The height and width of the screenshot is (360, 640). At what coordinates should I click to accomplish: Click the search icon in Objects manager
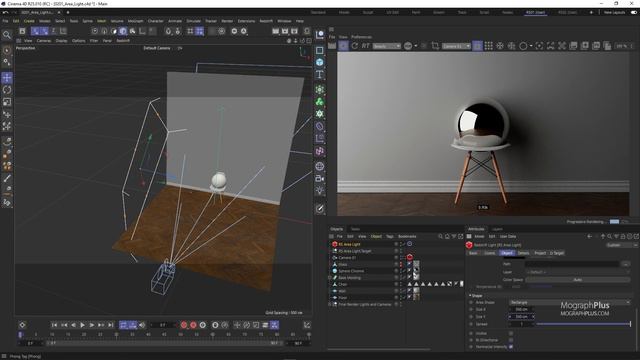(x=440, y=236)
